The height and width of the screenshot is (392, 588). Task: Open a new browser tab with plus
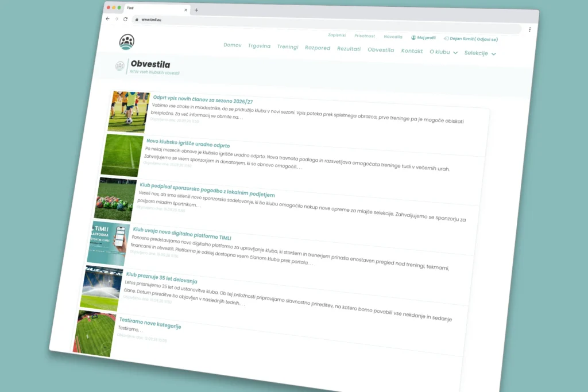coord(196,10)
